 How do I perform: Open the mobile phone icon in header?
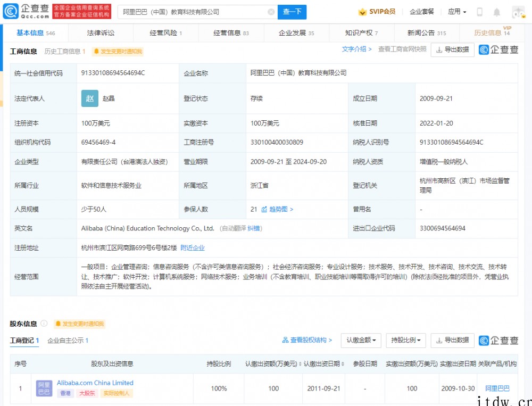(479, 12)
